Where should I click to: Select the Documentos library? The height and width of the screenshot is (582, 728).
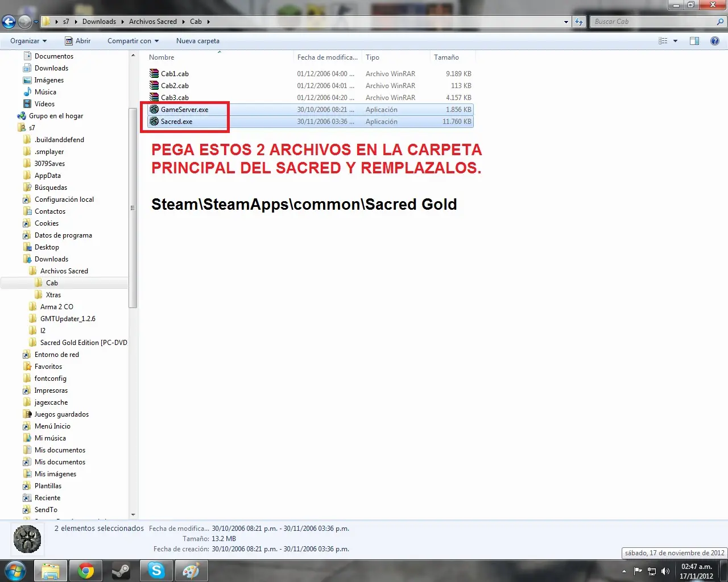(54, 56)
